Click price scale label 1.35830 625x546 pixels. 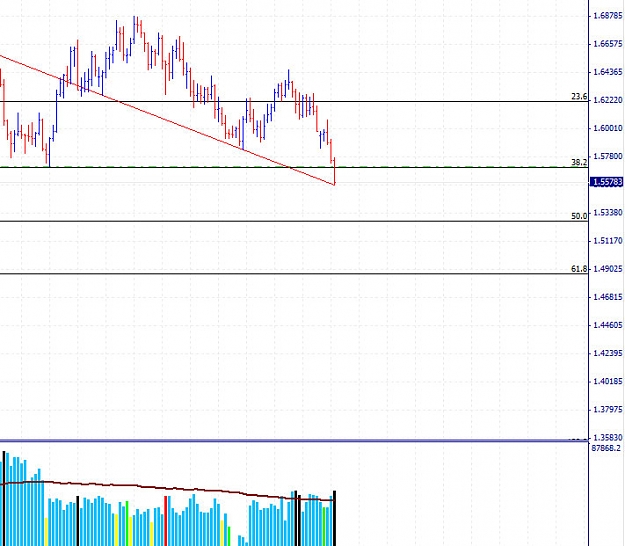pos(608,438)
